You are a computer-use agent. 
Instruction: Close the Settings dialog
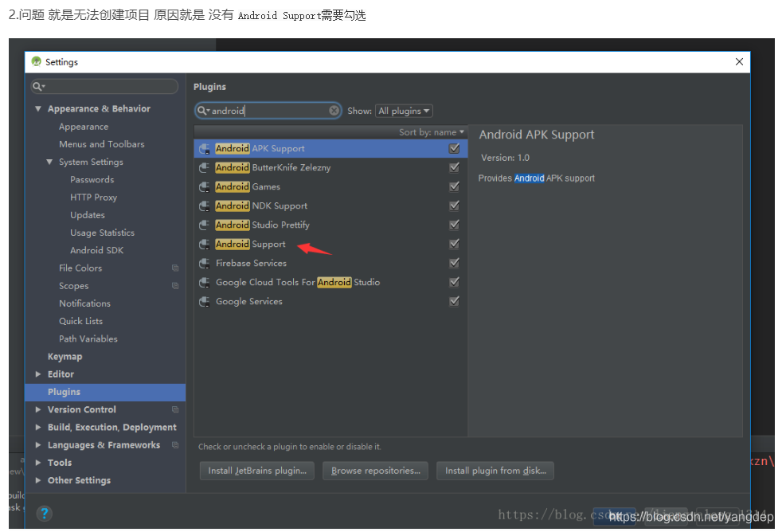[739, 61]
